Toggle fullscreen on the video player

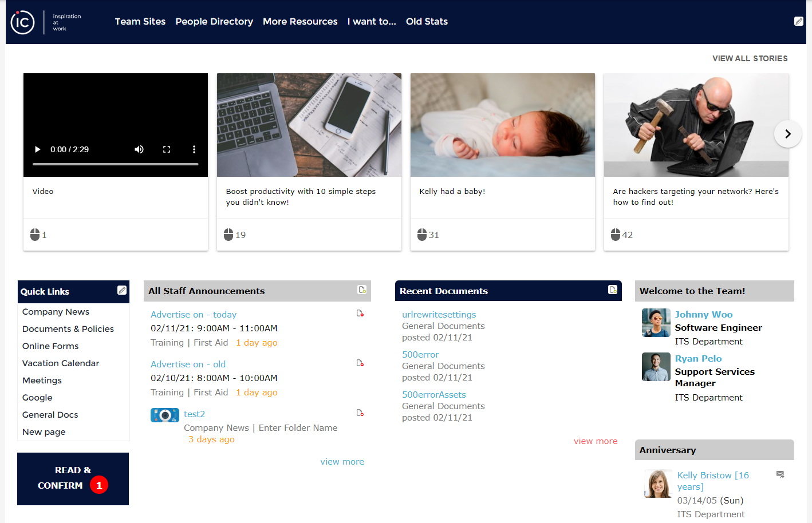(167, 149)
